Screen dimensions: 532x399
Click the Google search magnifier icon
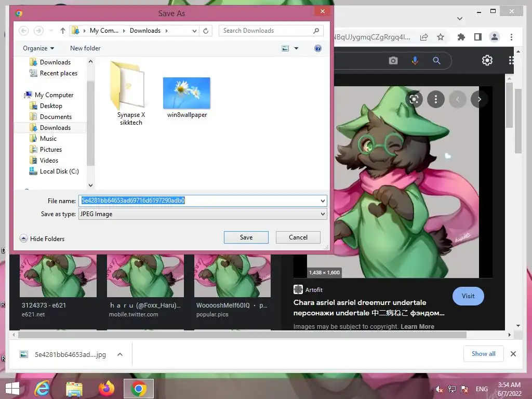(436, 61)
